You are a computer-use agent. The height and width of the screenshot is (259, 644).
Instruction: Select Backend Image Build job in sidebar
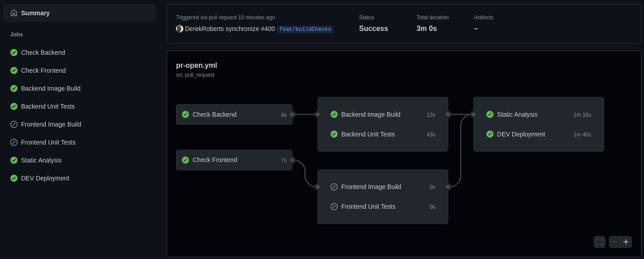(x=51, y=88)
